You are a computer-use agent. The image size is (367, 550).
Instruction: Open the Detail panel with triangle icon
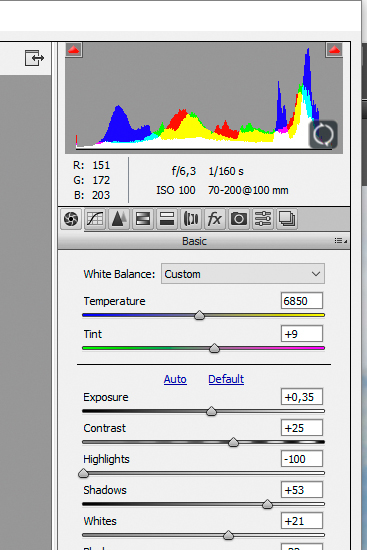pos(119,219)
